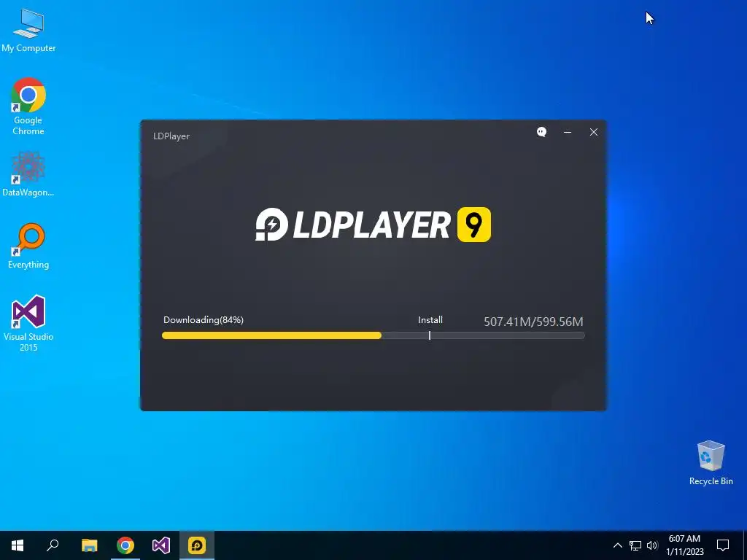This screenshot has height=560, width=747.
Task: Click the LDPlayer window title text
Action: pyautogui.click(x=171, y=136)
